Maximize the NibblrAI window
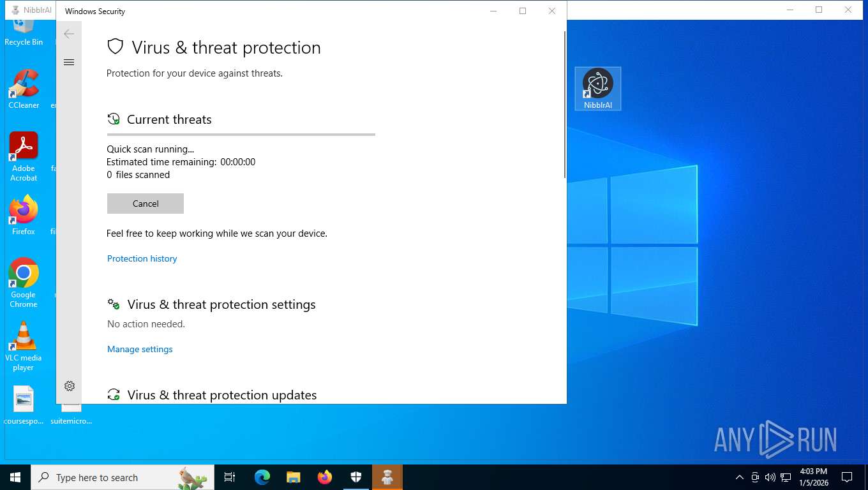Screen dimensions: 868x490 (819, 10)
